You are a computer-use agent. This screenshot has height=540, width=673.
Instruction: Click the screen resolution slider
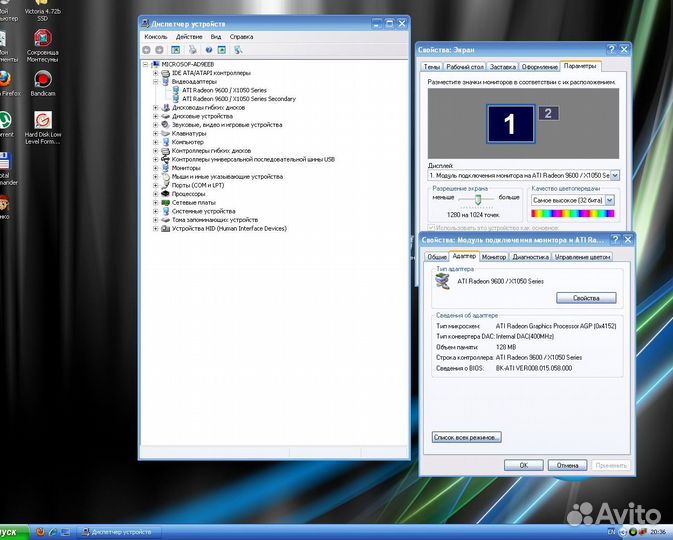point(478,199)
